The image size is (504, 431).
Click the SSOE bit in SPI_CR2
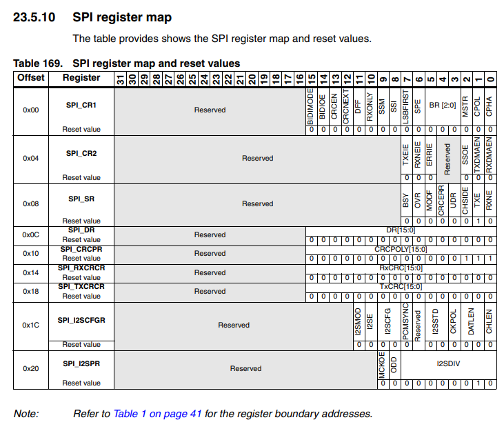[x=465, y=154]
